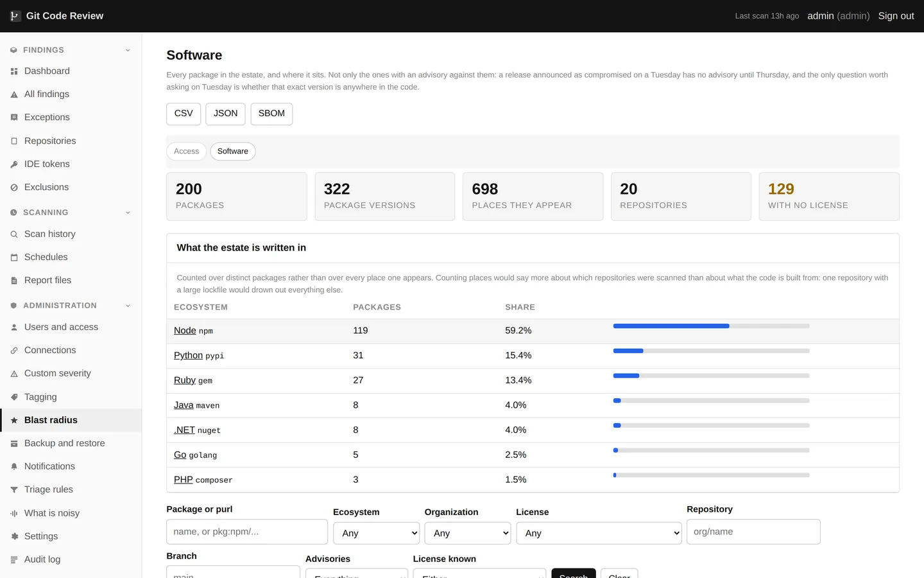This screenshot has width=924, height=578.
Task: Click the Node share progress bar
Action: pos(711,326)
